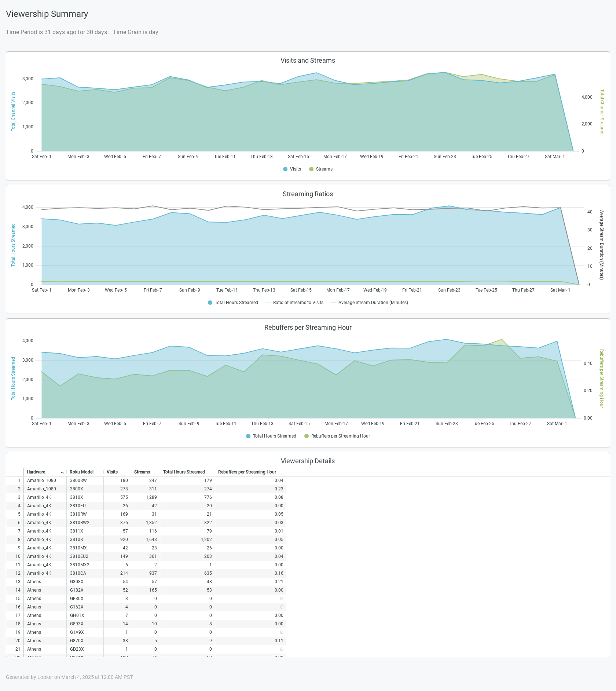Sort by Roku Model column header

tap(81, 472)
